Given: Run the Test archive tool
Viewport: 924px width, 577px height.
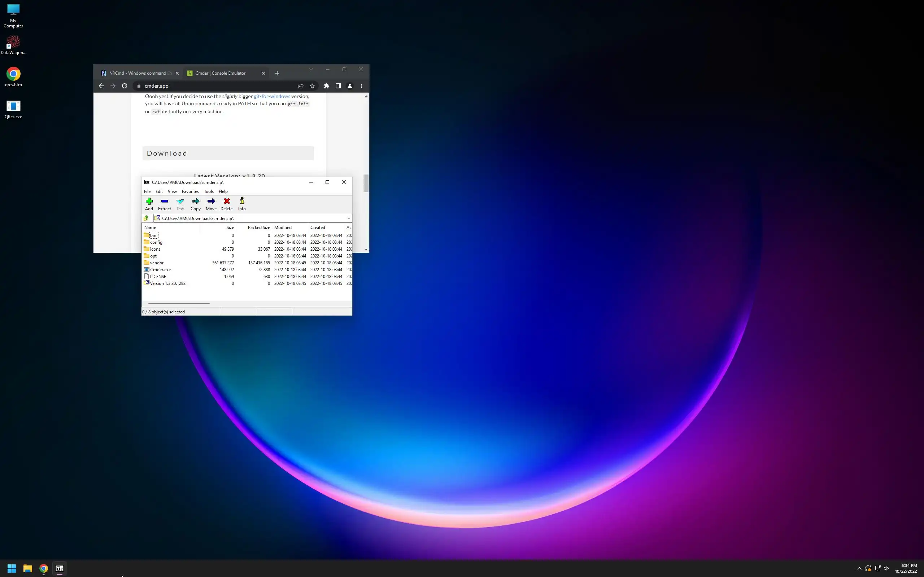Looking at the screenshot, I should coord(180,204).
